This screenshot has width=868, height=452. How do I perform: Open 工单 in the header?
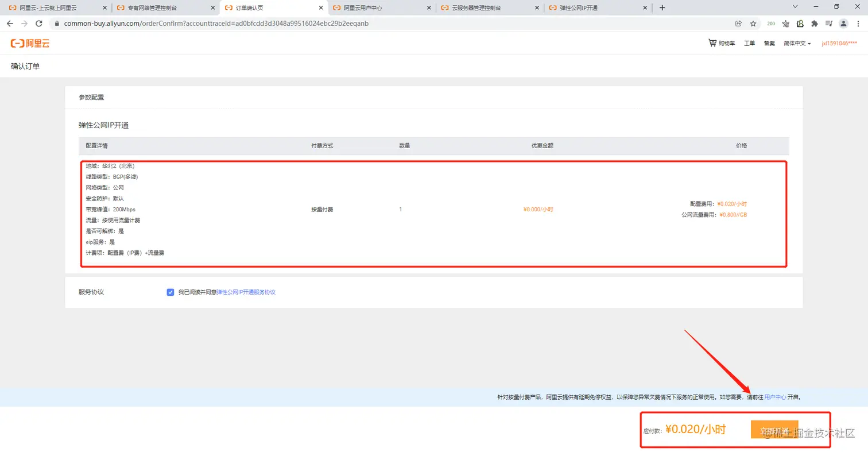749,44
